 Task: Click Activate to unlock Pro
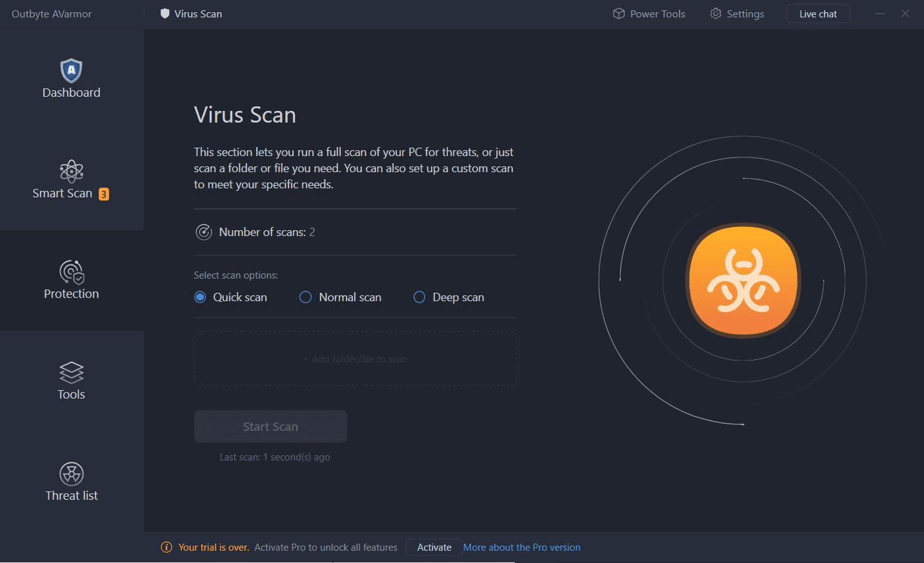[x=434, y=548]
